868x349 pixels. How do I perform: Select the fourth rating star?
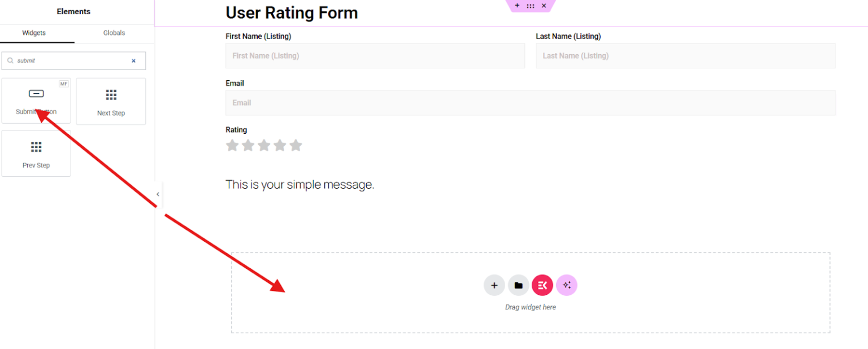click(x=280, y=146)
